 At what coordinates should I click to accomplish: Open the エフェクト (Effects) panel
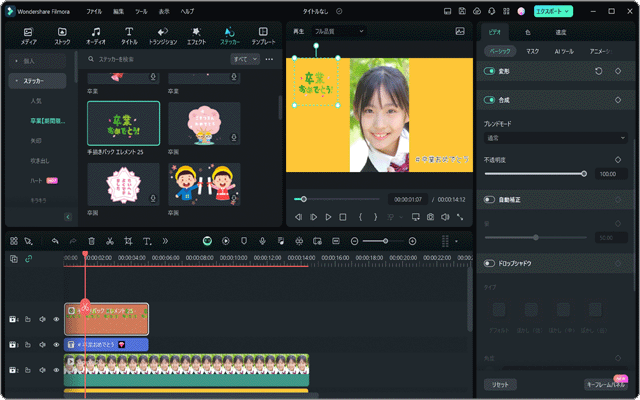(x=196, y=36)
